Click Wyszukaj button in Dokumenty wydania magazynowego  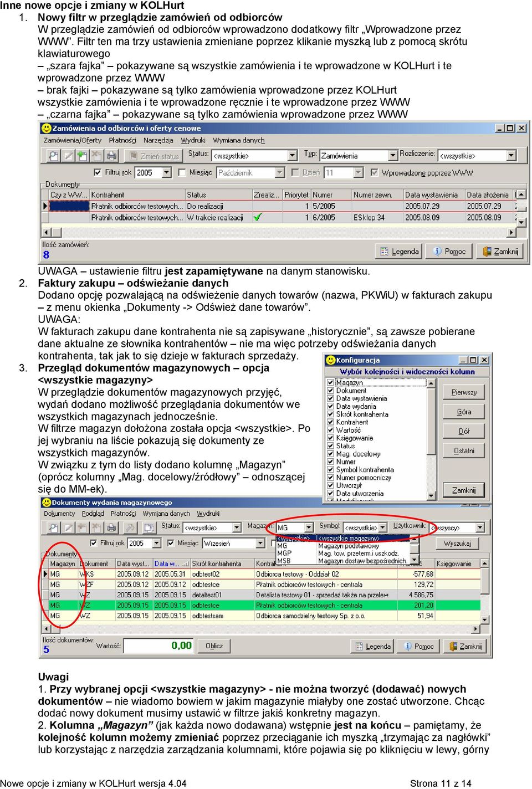(458, 544)
